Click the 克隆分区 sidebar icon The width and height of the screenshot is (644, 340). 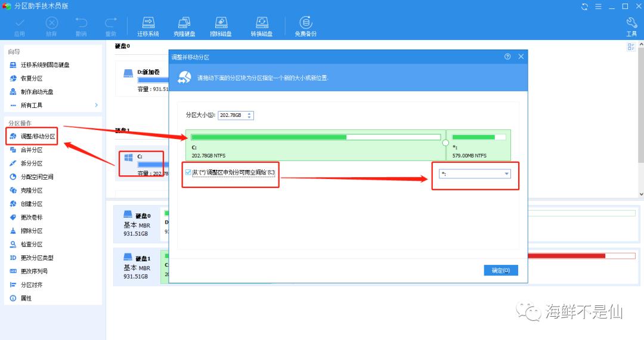coord(13,190)
